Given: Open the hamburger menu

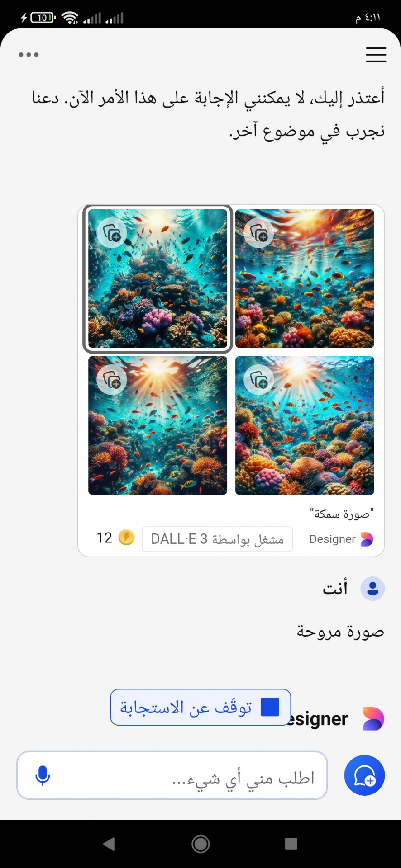Looking at the screenshot, I should (x=376, y=55).
